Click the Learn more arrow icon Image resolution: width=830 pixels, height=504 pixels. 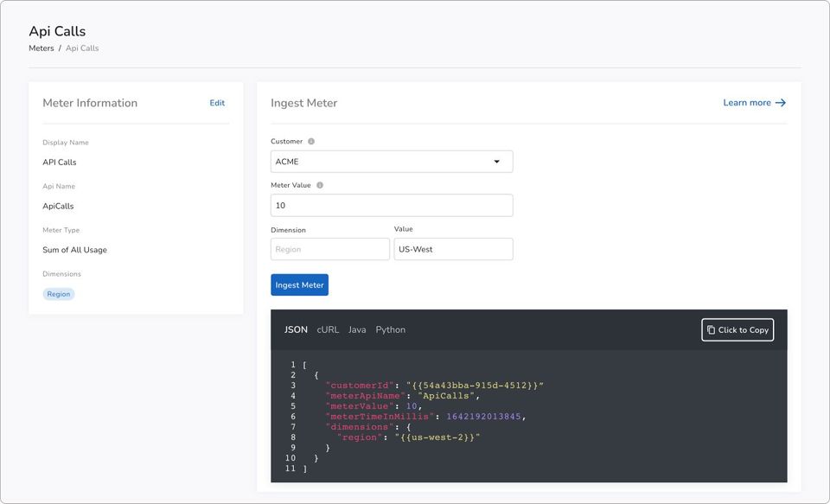point(781,103)
